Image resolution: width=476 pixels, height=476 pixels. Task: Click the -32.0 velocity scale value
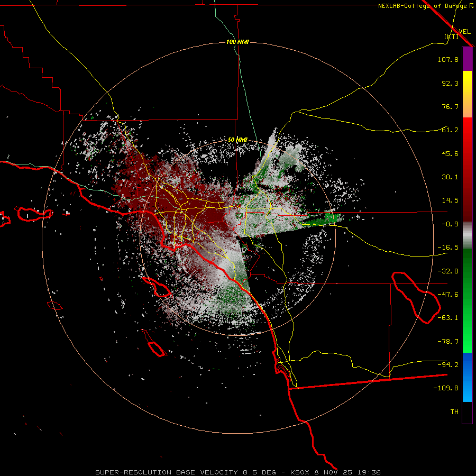point(448,271)
